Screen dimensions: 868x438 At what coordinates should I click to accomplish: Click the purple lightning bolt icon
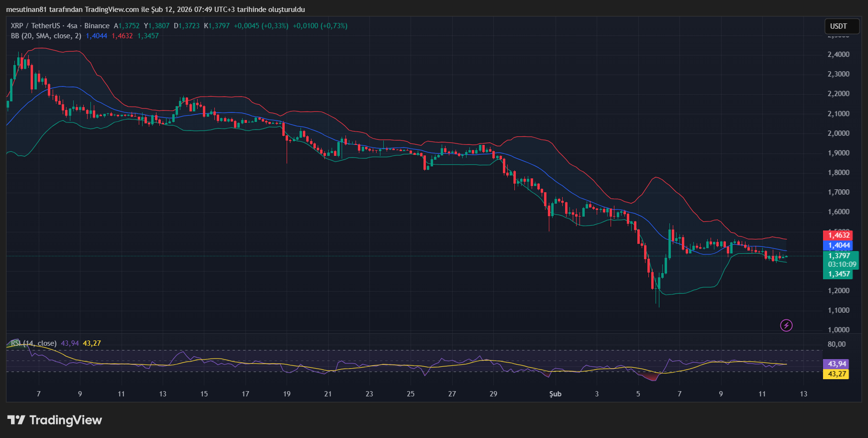click(x=786, y=326)
